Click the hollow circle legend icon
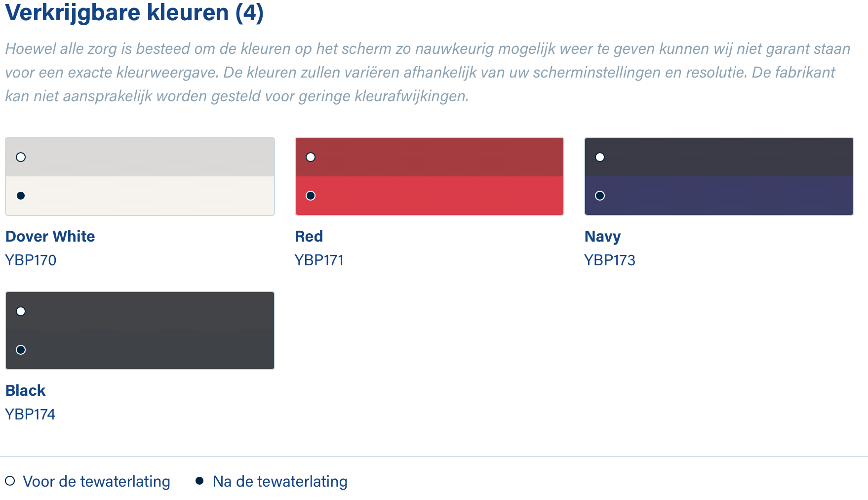 click(x=10, y=481)
